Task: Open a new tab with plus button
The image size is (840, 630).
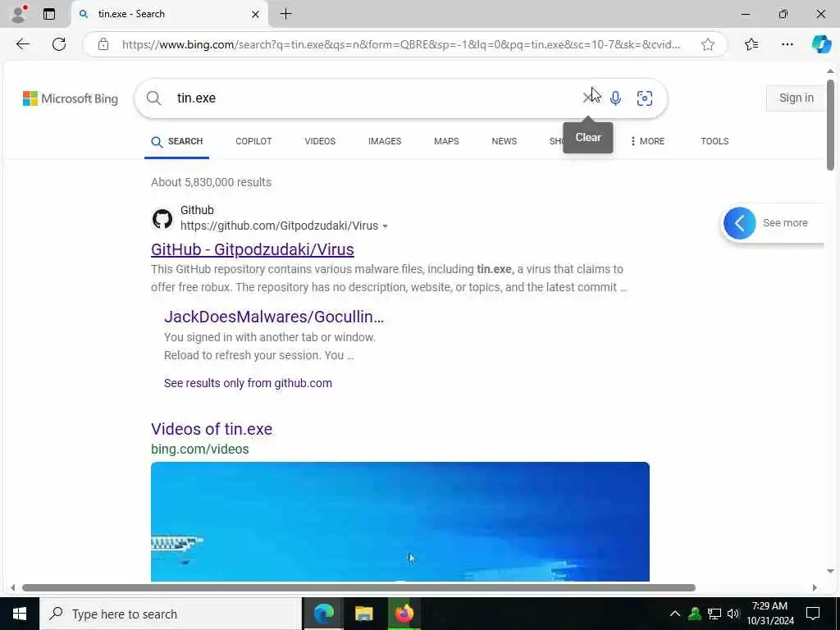Action: [x=286, y=14]
